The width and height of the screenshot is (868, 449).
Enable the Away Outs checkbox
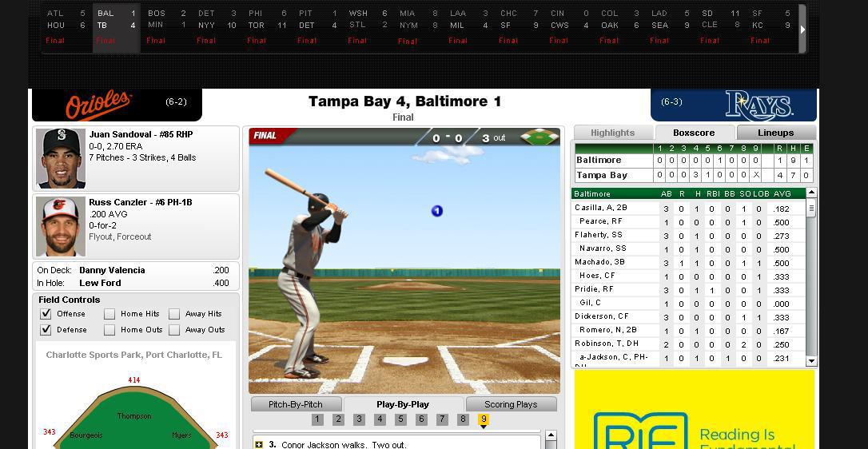click(x=174, y=330)
